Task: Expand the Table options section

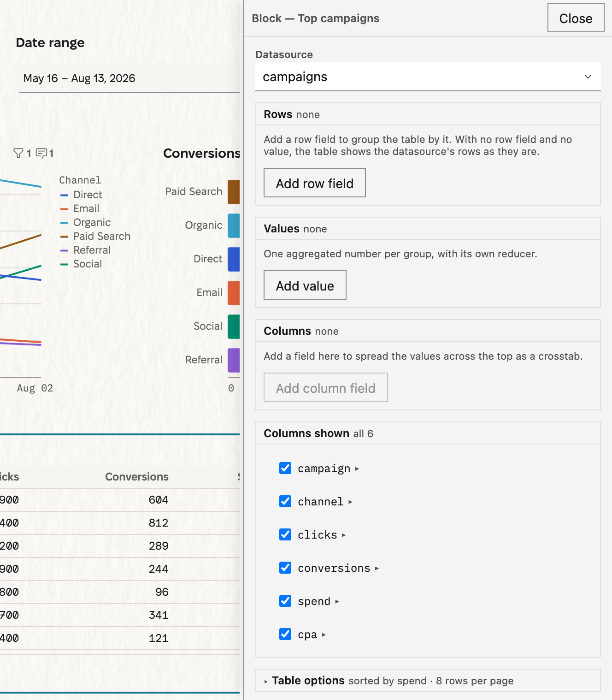Action: click(x=428, y=681)
